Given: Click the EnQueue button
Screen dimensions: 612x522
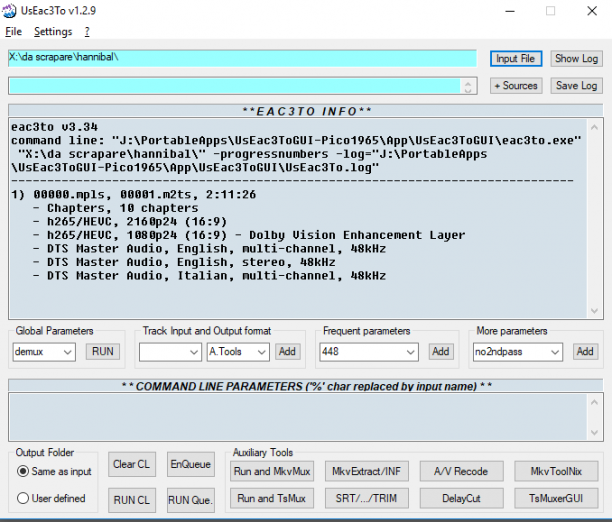Looking at the screenshot, I should click(190, 464).
